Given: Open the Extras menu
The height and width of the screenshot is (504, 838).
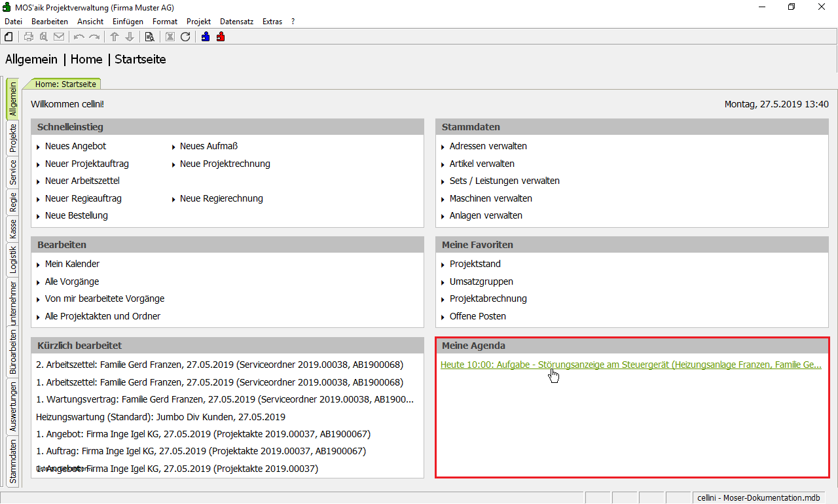Looking at the screenshot, I should (272, 22).
